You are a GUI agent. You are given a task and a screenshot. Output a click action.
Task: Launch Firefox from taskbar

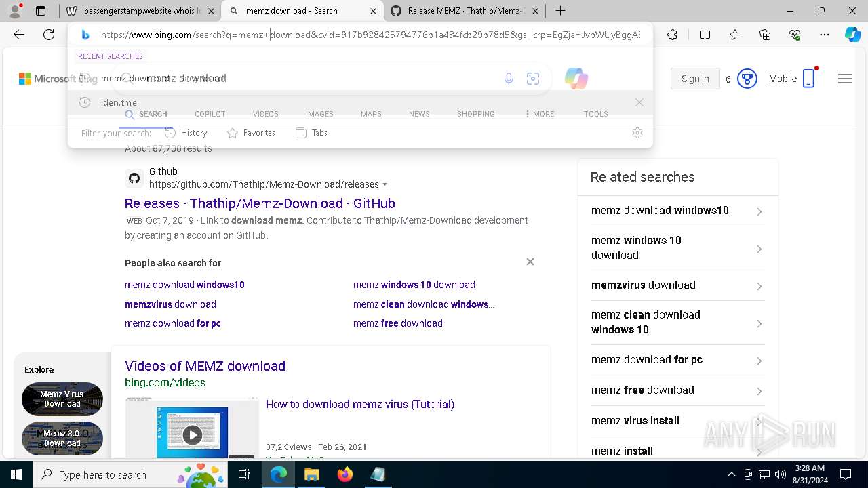pos(345,474)
